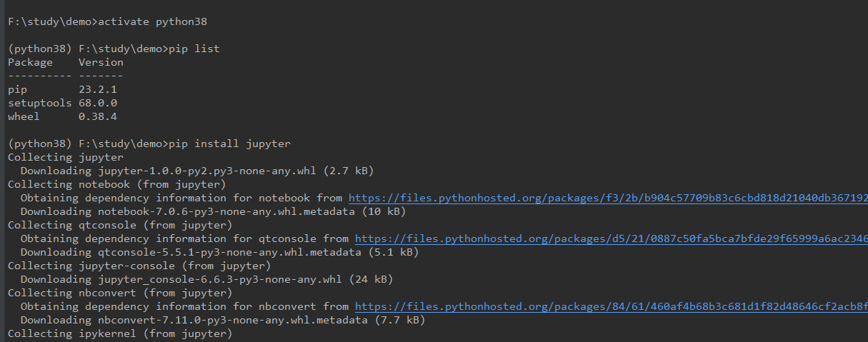
Task: Click the 'activate python38' command text
Action: coord(152,21)
